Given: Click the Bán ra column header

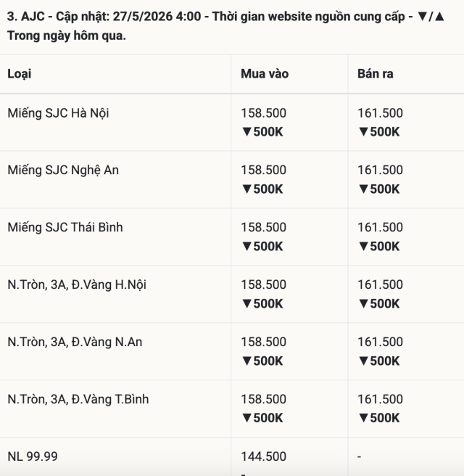Looking at the screenshot, I should coord(375,74).
